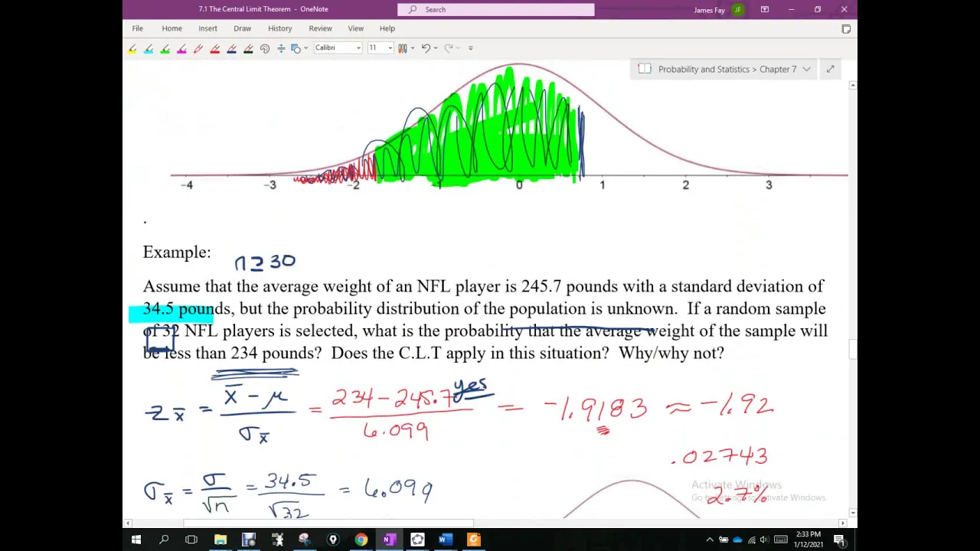Open the ink color palette tool
Viewport: 980px width, 551px height.
coord(265,48)
